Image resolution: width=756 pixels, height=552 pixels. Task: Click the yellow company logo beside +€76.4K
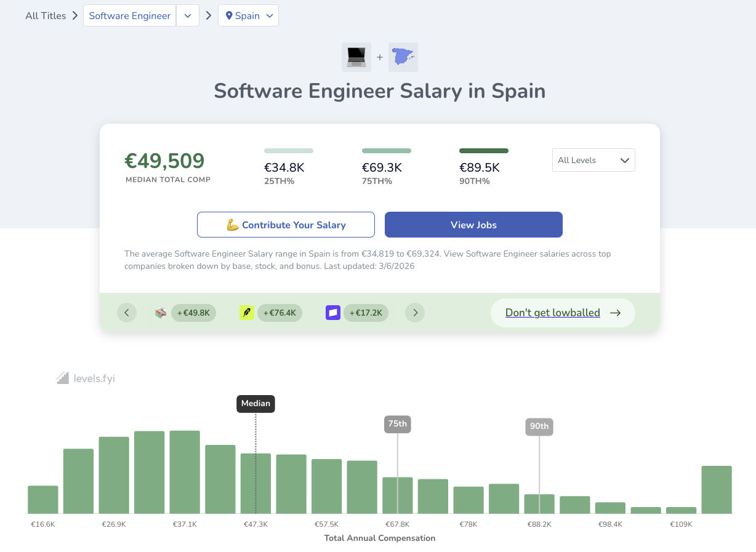(x=247, y=313)
